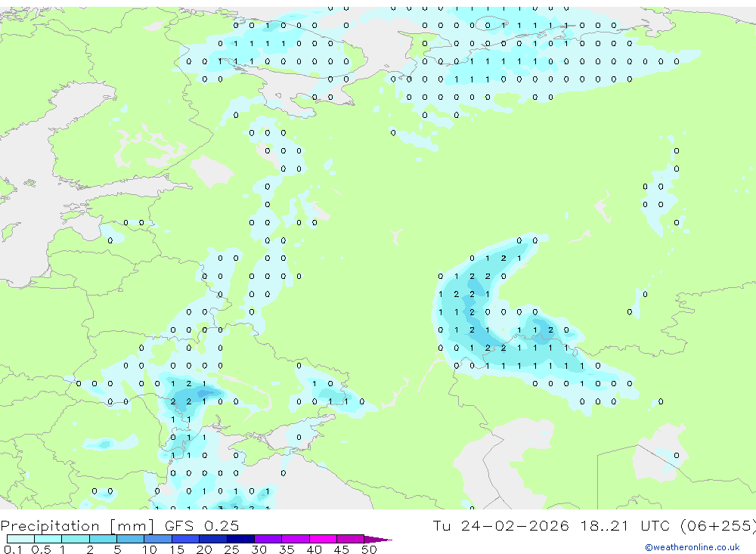Screen dimensions: 756x554
Task: Open the weatheronline.co.uk copyright link
Action: pos(692,547)
